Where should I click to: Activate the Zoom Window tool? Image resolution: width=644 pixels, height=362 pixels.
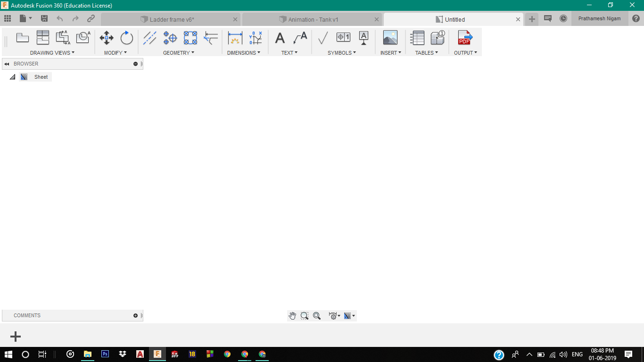tap(305, 315)
